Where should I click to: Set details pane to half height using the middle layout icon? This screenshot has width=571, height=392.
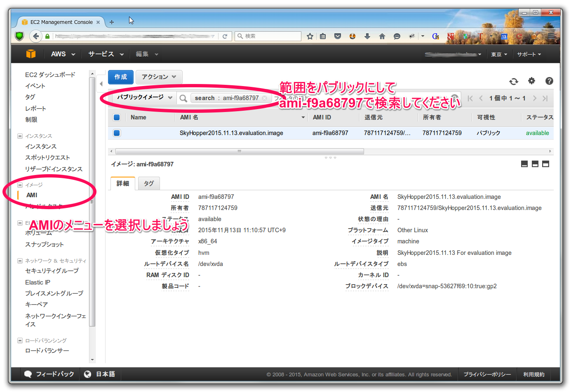tap(535, 164)
